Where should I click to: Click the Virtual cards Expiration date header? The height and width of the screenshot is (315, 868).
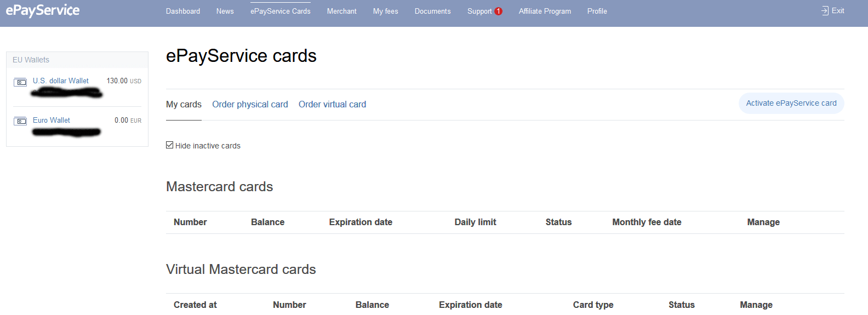(x=470, y=305)
